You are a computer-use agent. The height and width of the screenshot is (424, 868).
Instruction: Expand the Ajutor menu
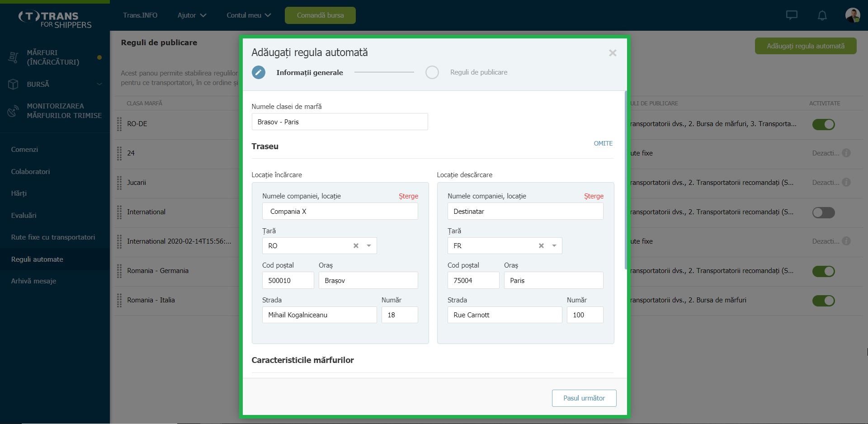coord(192,15)
